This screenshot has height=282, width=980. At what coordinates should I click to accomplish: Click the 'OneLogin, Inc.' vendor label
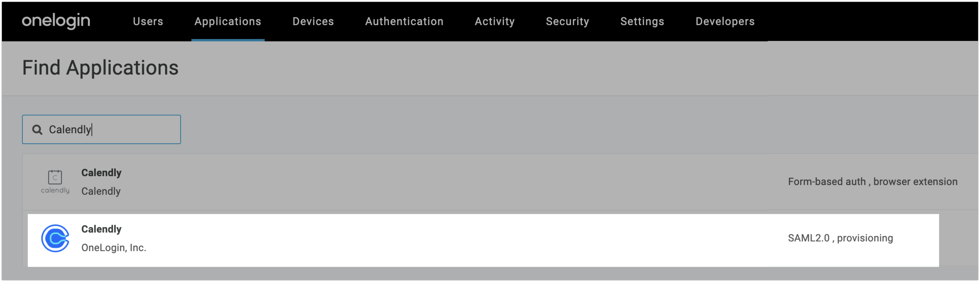113,248
